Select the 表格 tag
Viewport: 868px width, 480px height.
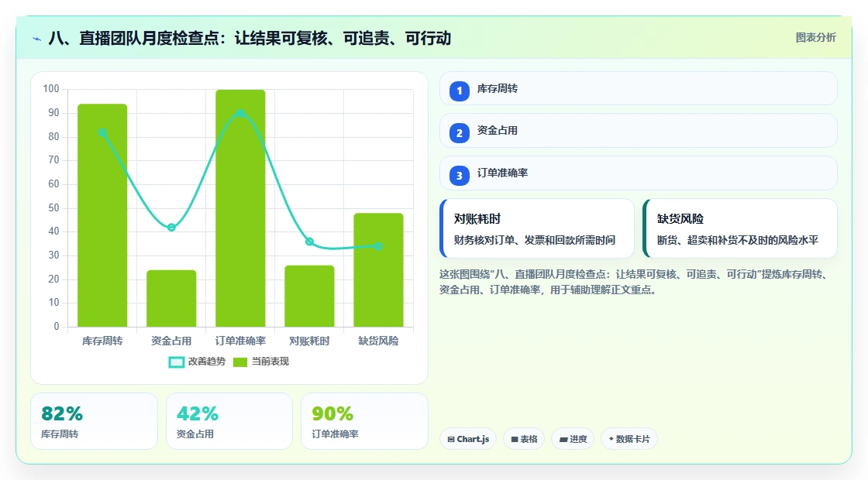[x=524, y=439]
